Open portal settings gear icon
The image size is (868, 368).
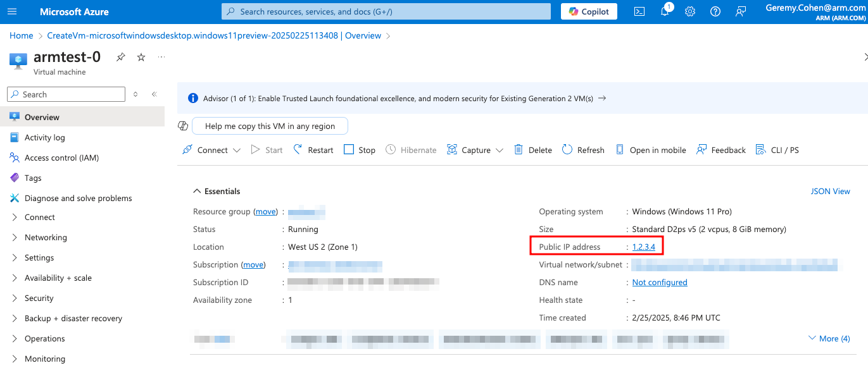coord(690,11)
